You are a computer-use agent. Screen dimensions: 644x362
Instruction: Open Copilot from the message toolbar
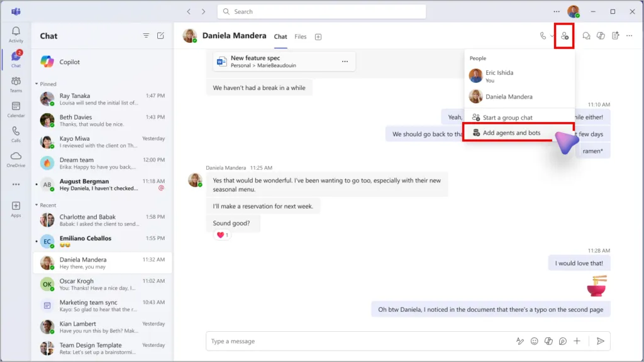[x=548, y=341]
